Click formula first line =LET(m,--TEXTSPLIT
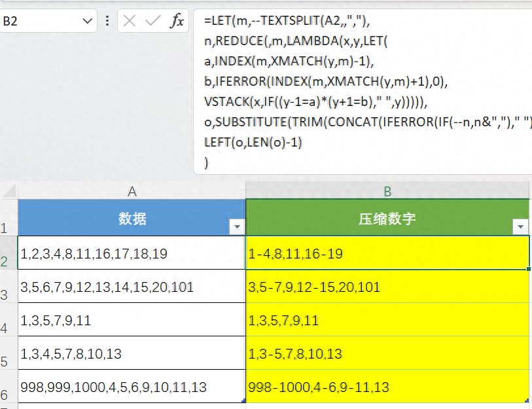The image size is (532, 409). [x=287, y=21]
